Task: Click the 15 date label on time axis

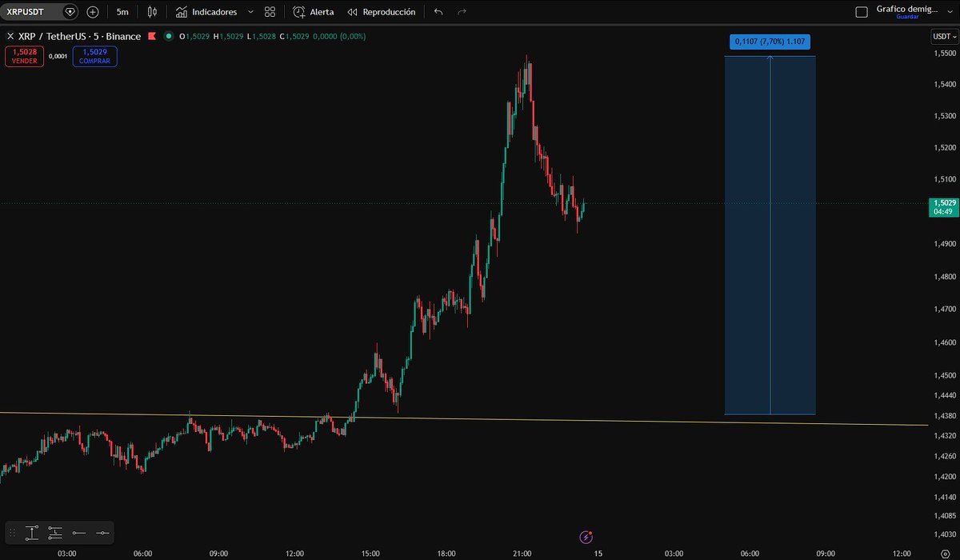Action: point(598,554)
